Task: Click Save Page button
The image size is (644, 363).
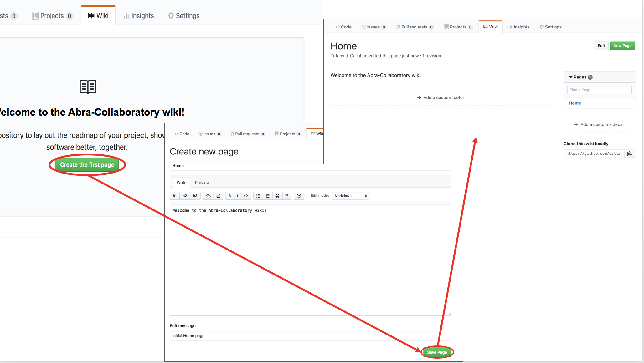Action: [437, 352]
